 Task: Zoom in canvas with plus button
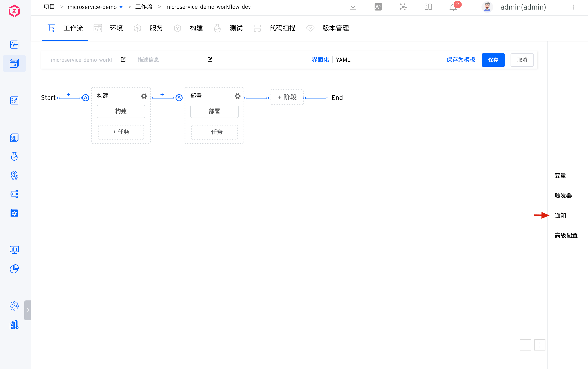coord(540,345)
